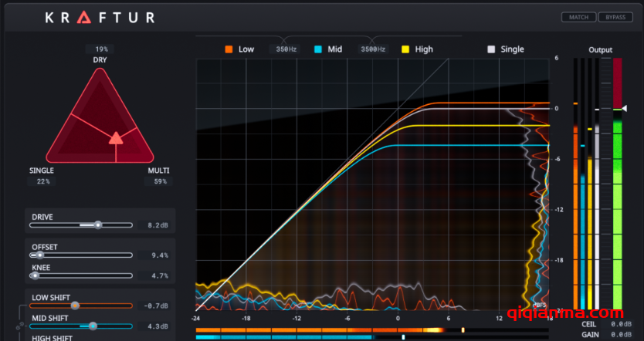This screenshot has width=644, height=341.
Task: Click the MULTI 59% value field
Action: [158, 181]
